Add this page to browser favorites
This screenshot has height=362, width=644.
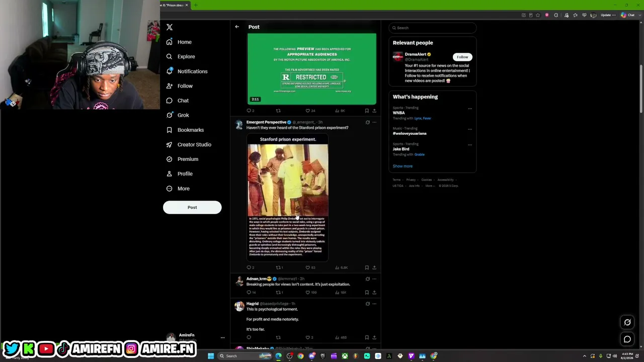coord(539,15)
